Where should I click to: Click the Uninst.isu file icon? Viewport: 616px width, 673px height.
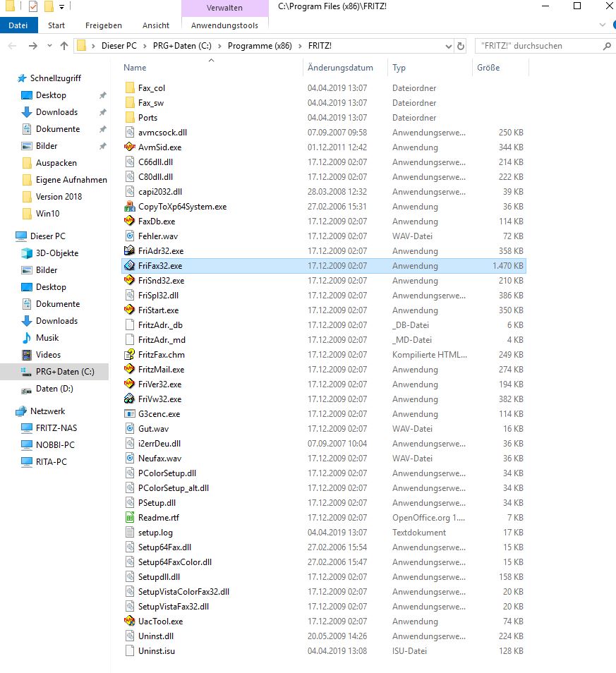pyautogui.click(x=129, y=650)
